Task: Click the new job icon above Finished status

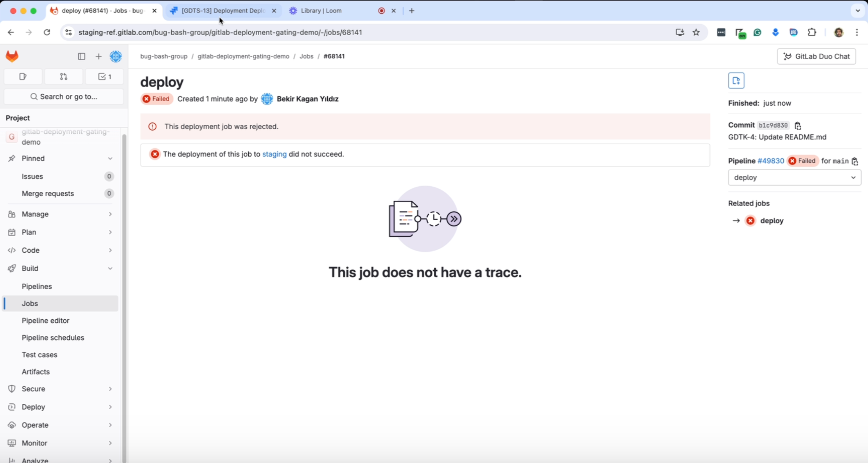Action: click(736, 80)
